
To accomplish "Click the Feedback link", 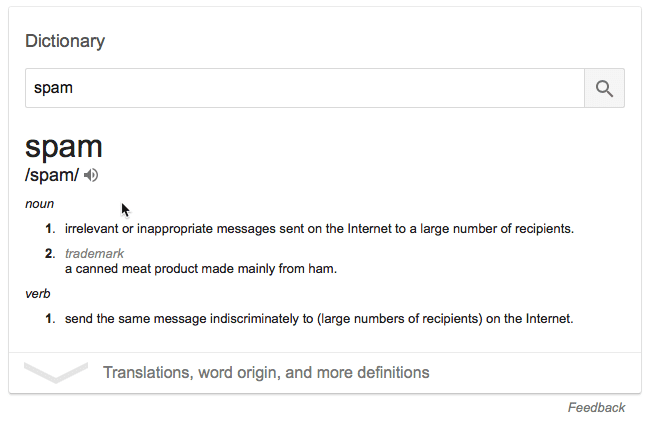I will point(596,407).
